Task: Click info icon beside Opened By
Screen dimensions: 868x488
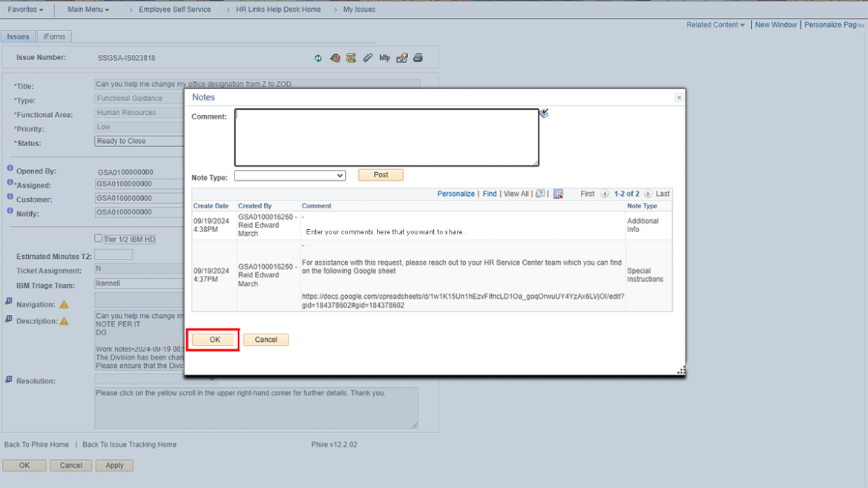Action: (10, 168)
